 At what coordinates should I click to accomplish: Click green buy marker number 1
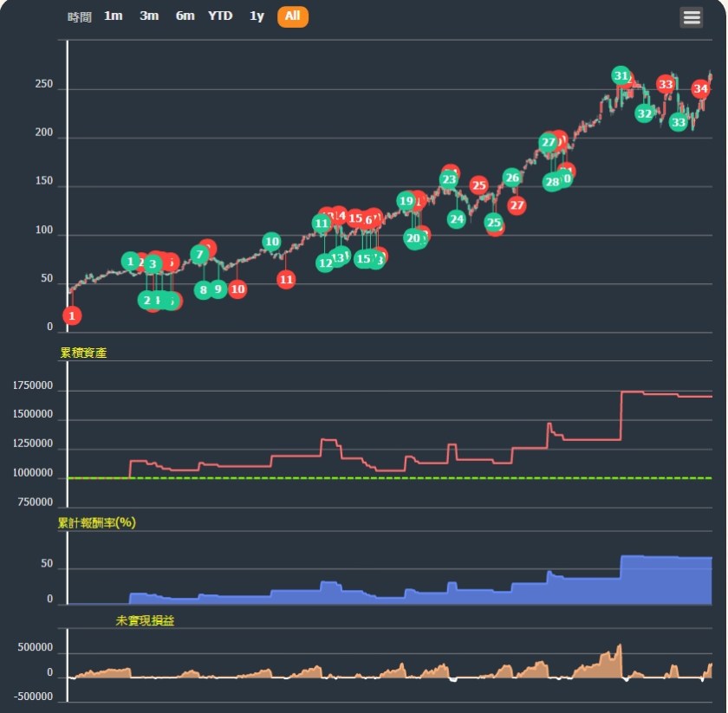tap(130, 262)
